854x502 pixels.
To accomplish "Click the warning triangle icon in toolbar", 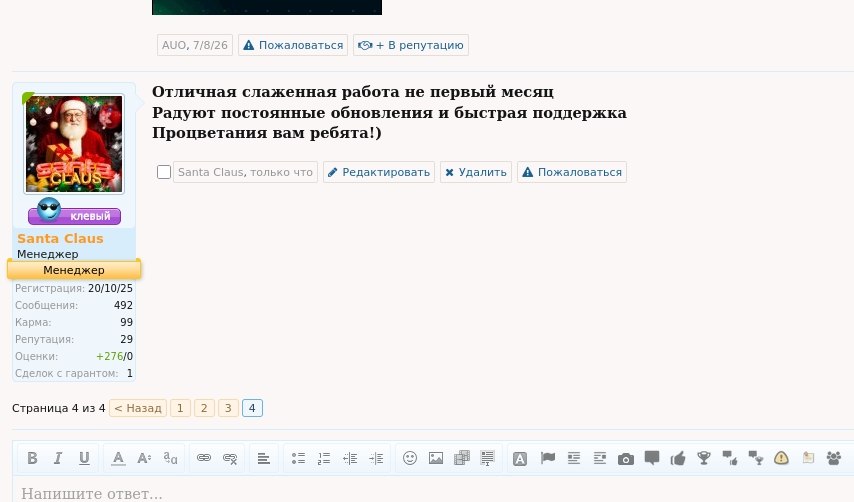I will tap(781, 458).
